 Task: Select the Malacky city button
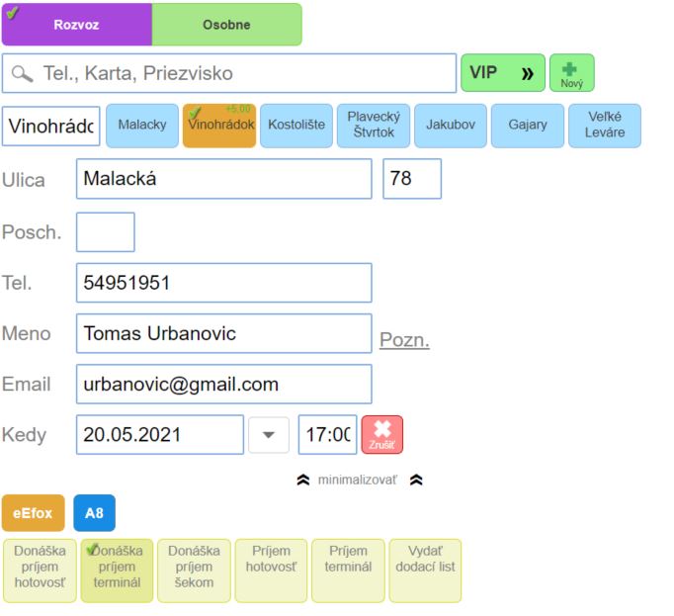[142, 126]
